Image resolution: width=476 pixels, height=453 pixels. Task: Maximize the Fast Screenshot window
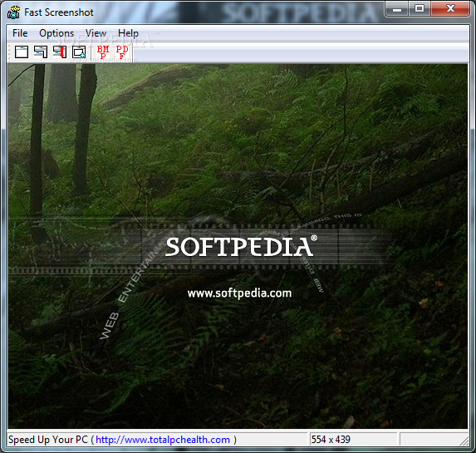click(420, 8)
